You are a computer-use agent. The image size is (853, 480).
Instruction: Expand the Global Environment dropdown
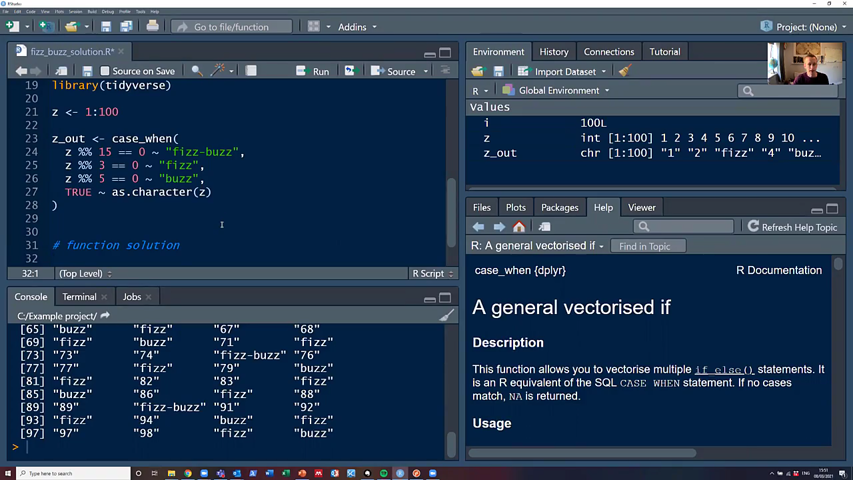tap(556, 90)
